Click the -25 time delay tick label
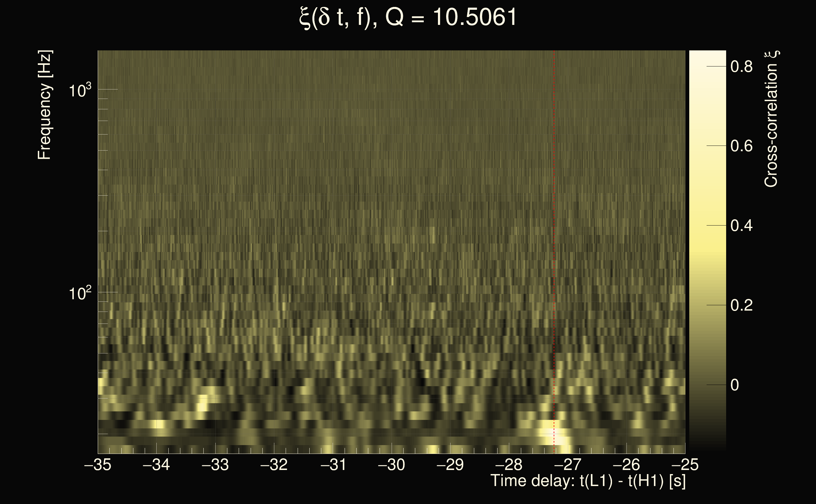 [685, 465]
